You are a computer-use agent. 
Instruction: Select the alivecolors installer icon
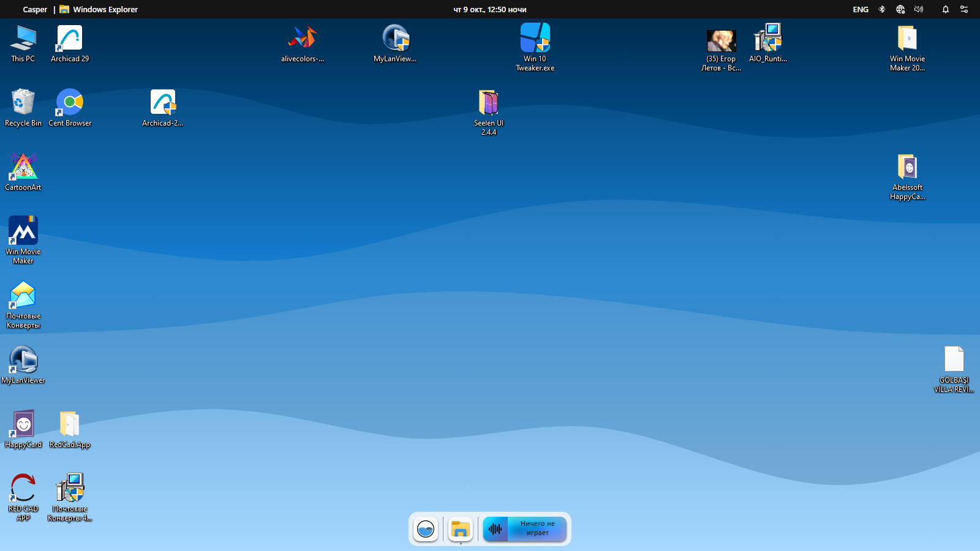pyautogui.click(x=303, y=39)
